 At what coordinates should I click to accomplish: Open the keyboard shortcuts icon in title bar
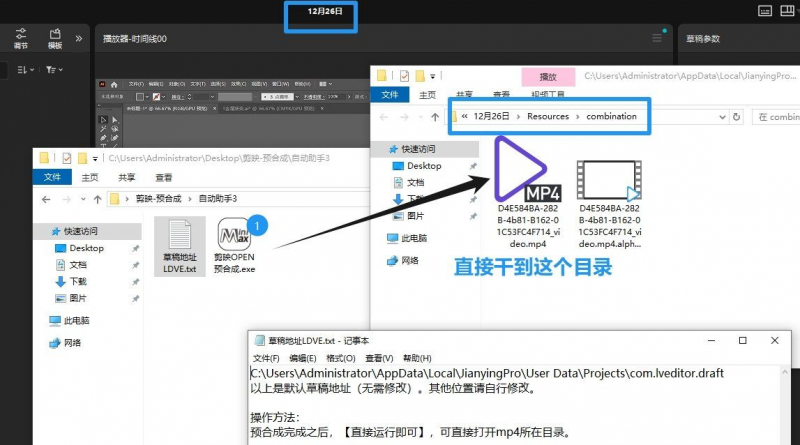pos(765,11)
